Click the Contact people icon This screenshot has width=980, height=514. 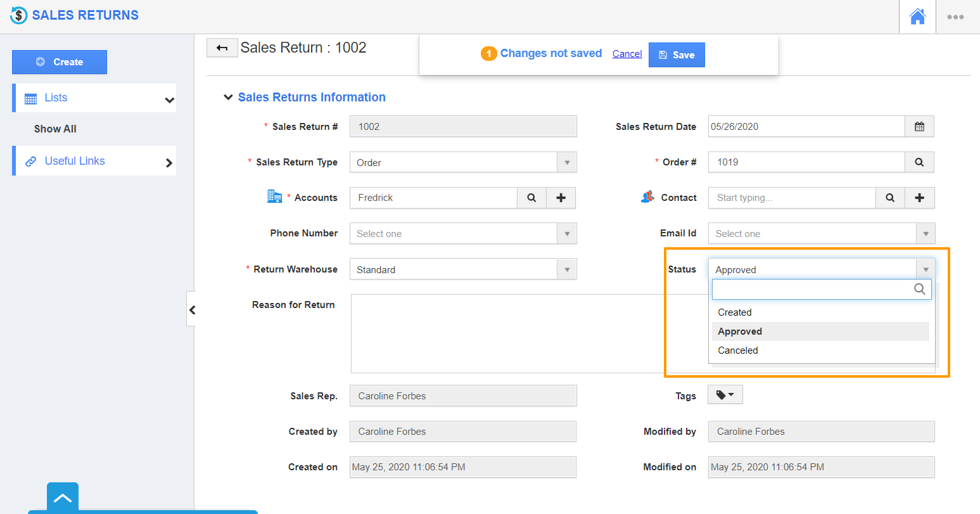pyautogui.click(x=647, y=196)
